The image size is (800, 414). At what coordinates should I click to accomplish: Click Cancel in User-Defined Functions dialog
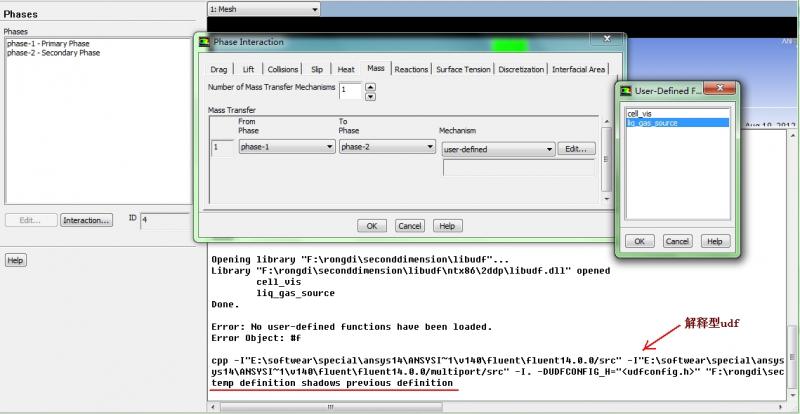[678, 241]
